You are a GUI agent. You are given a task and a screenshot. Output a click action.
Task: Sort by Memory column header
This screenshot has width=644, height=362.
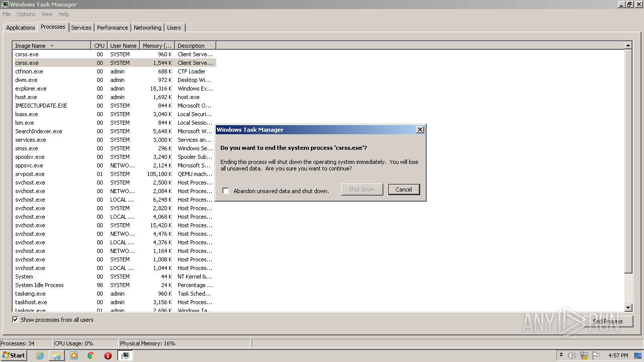tap(157, 46)
